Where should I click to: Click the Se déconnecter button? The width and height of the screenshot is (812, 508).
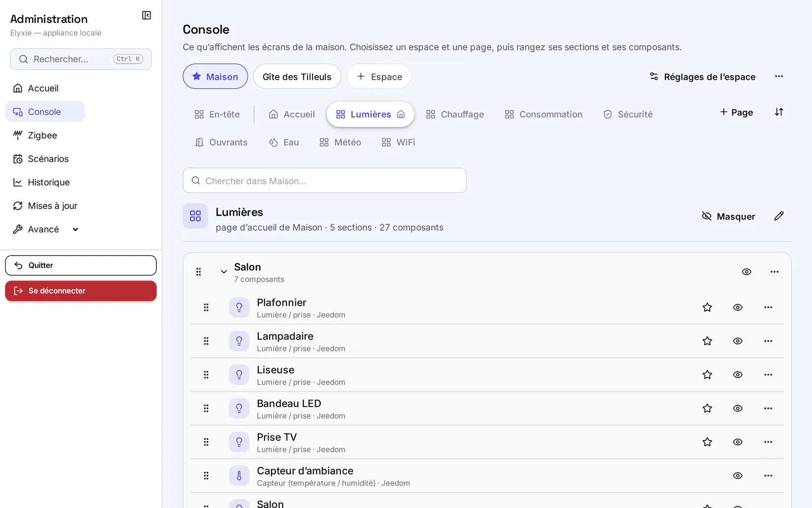coord(81,291)
